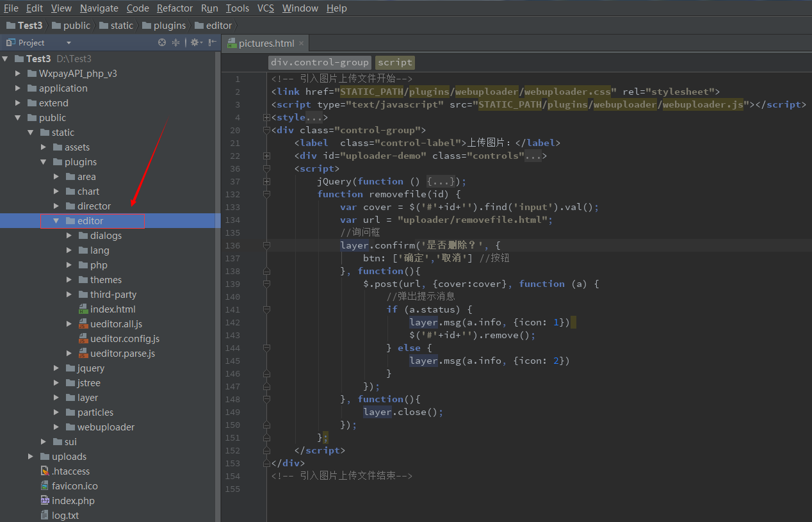Collapse the editor folder in the tree

pos(56,221)
